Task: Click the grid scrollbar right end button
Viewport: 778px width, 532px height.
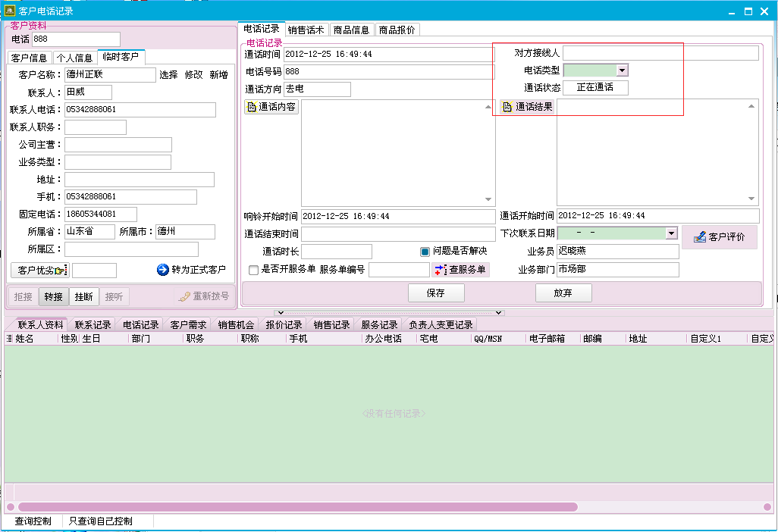Action: pyautogui.click(x=767, y=507)
